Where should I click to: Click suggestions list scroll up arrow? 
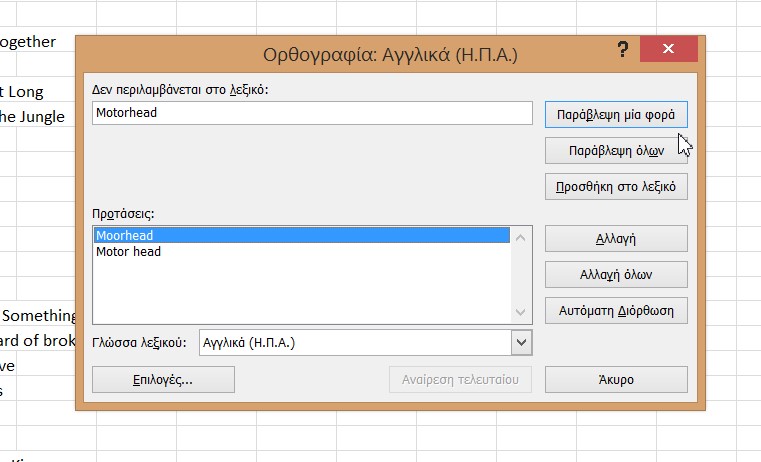point(520,237)
